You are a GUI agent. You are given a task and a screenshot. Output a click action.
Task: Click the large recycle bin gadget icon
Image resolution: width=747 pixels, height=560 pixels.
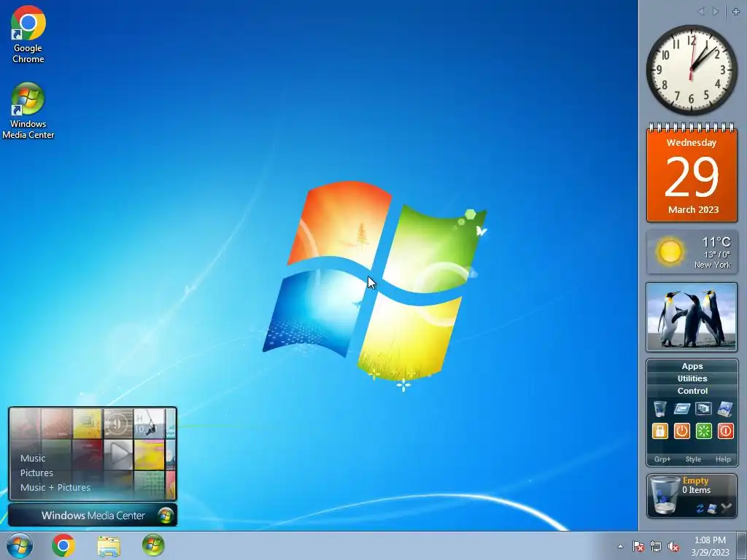tap(665, 495)
